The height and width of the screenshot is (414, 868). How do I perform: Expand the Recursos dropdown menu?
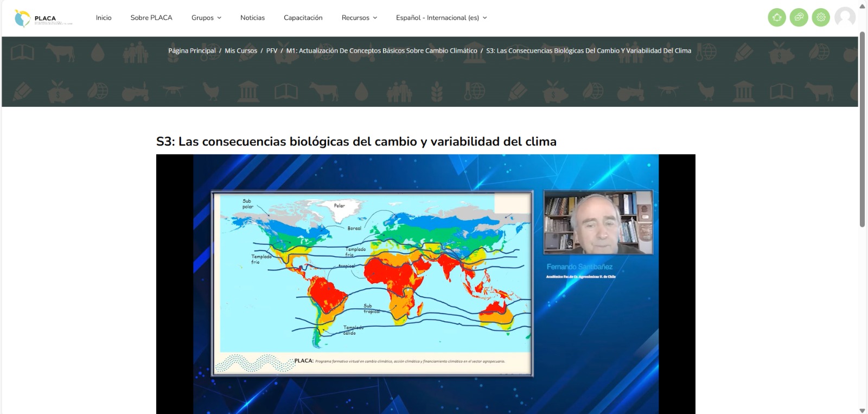click(x=359, y=18)
